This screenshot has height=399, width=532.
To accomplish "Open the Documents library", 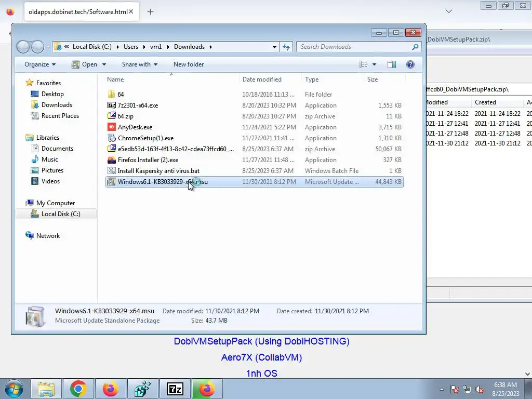I will [x=57, y=148].
